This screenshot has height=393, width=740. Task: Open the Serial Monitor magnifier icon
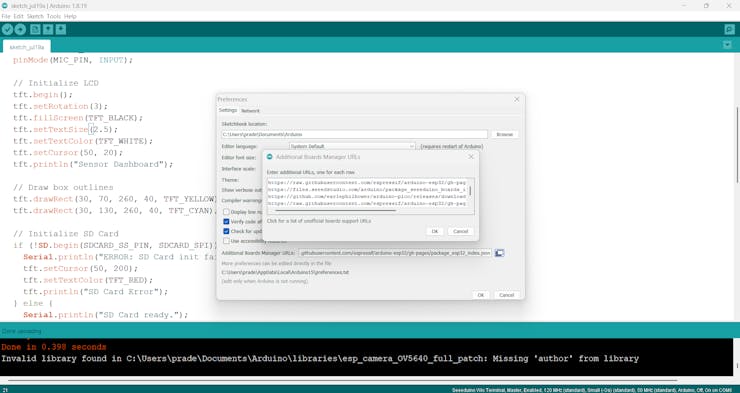(730, 30)
